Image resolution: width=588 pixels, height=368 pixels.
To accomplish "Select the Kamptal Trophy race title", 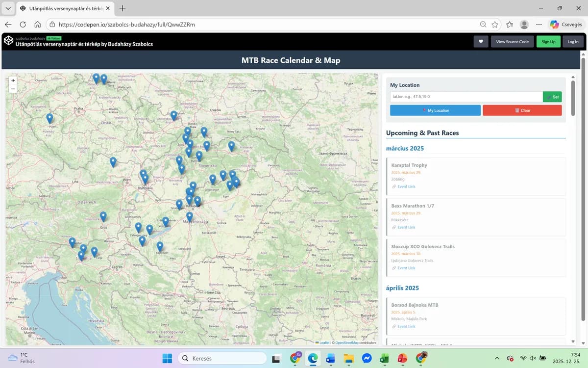I will coord(409,165).
